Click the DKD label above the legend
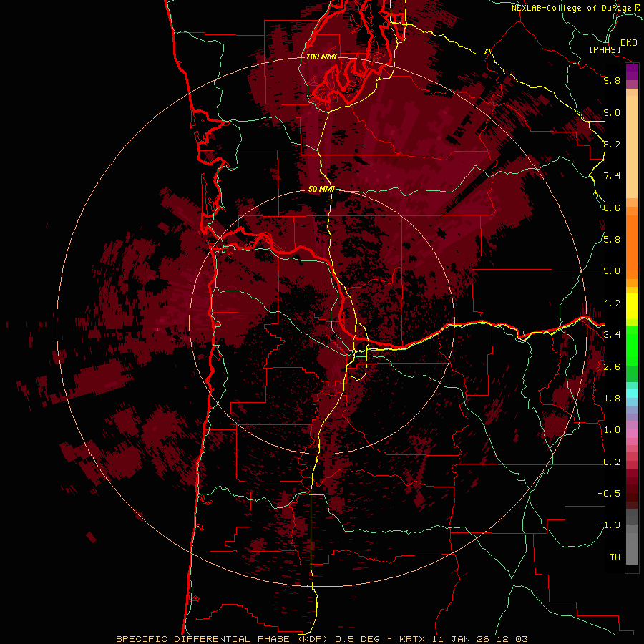The image size is (644, 644). click(629, 43)
